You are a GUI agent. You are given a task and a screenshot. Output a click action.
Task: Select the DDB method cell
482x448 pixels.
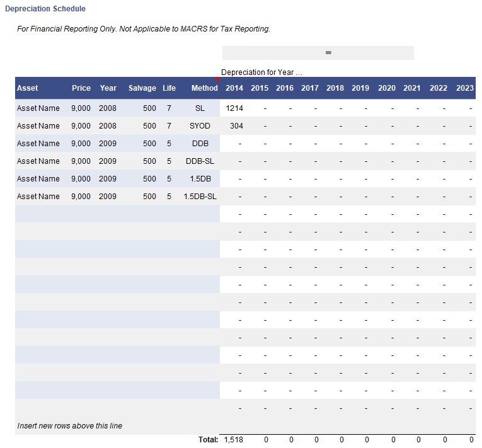tap(200, 143)
